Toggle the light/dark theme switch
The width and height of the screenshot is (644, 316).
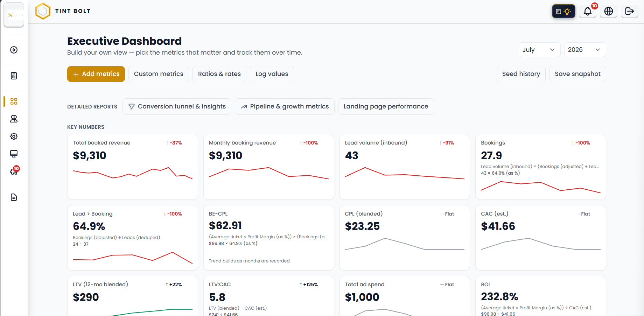click(x=563, y=11)
